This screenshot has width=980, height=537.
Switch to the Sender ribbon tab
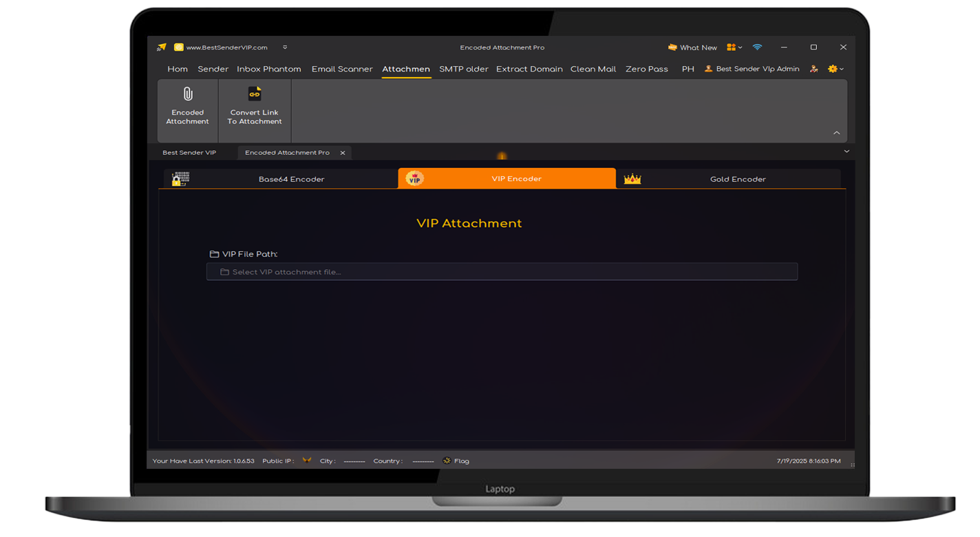[213, 69]
